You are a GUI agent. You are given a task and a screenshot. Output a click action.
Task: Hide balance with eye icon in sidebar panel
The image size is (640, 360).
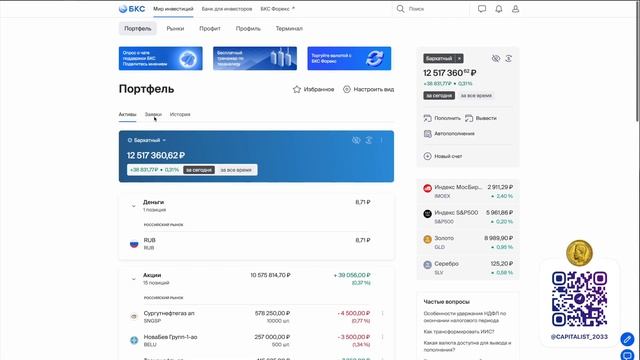coord(496,58)
